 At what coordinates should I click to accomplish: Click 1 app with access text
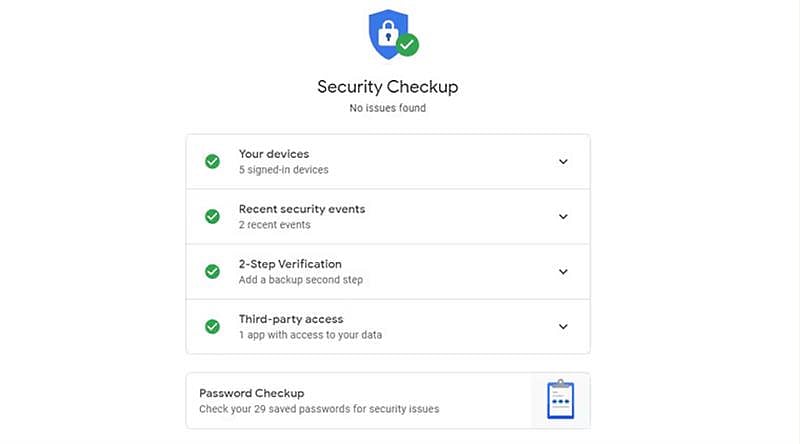click(x=310, y=335)
